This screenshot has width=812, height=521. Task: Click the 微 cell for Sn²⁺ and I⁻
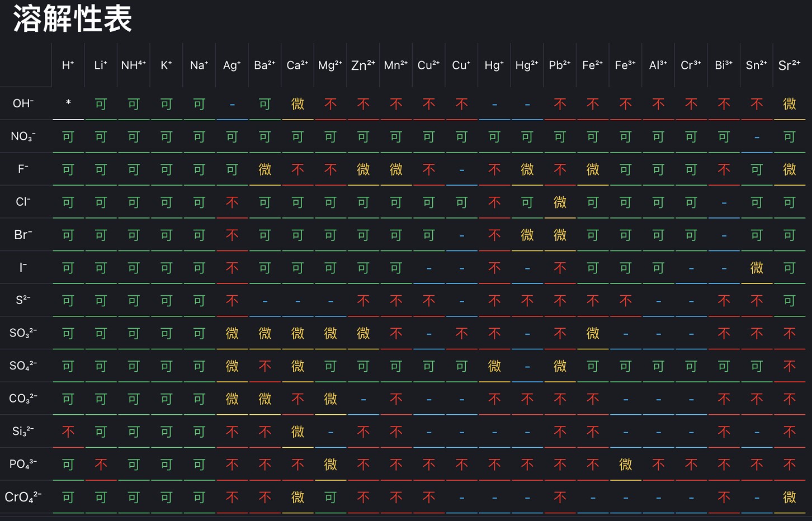point(757,268)
